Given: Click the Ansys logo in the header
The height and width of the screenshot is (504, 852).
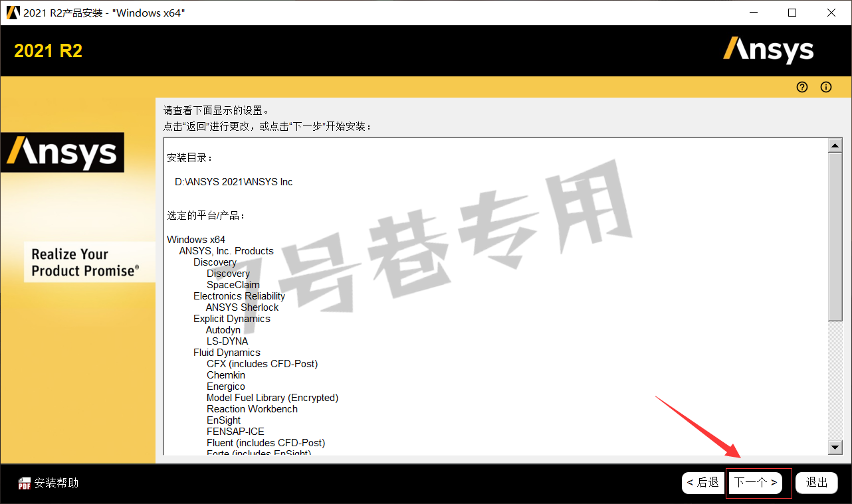Looking at the screenshot, I should tap(768, 50).
